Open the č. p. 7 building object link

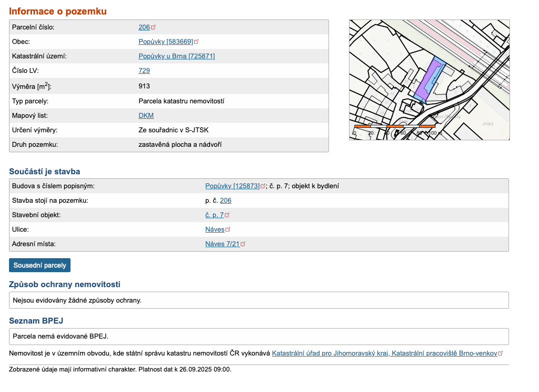point(214,215)
